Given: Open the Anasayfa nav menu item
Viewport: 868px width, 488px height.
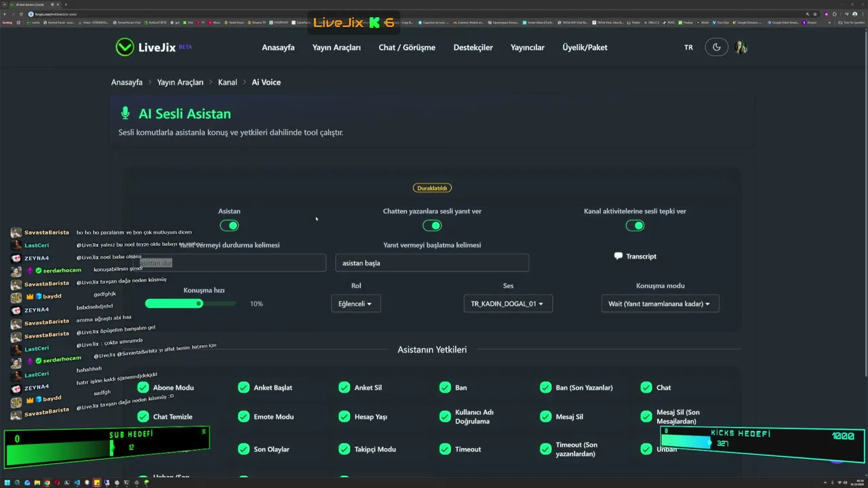Looking at the screenshot, I should [x=278, y=47].
